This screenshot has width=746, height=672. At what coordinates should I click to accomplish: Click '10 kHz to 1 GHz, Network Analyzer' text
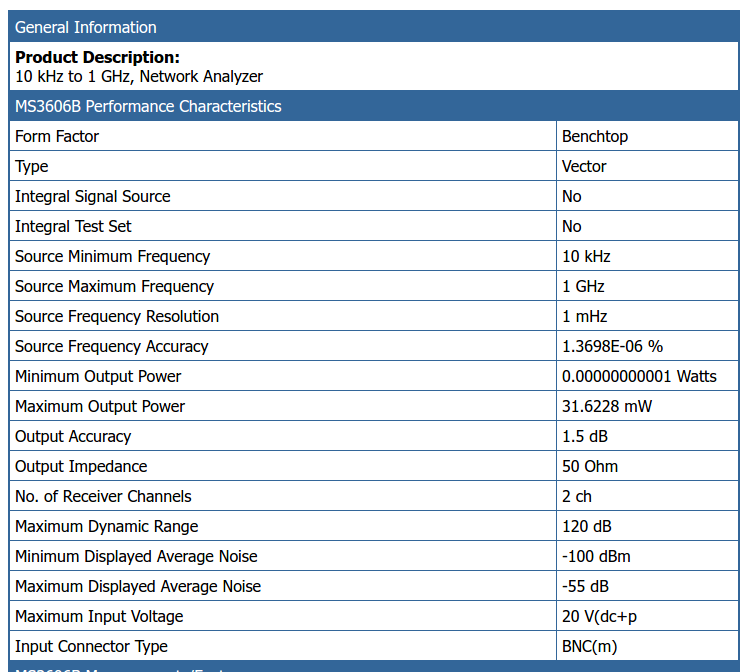coord(139,76)
